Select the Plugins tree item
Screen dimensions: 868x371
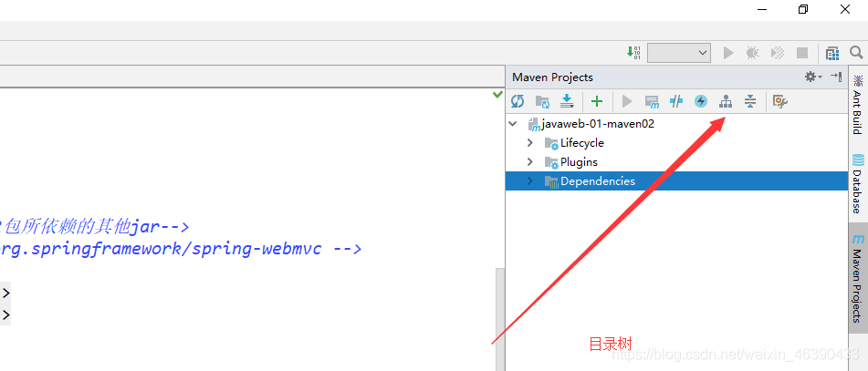[x=579, y=162]
